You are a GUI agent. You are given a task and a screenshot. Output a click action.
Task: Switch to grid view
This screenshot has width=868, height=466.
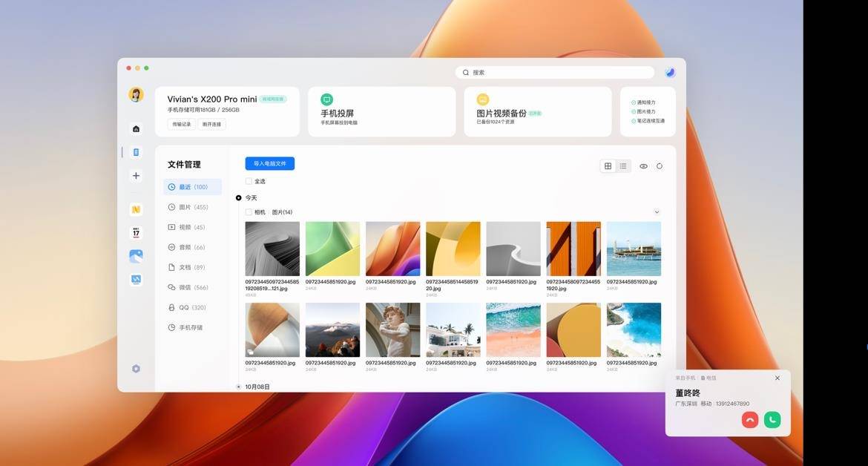608,166
